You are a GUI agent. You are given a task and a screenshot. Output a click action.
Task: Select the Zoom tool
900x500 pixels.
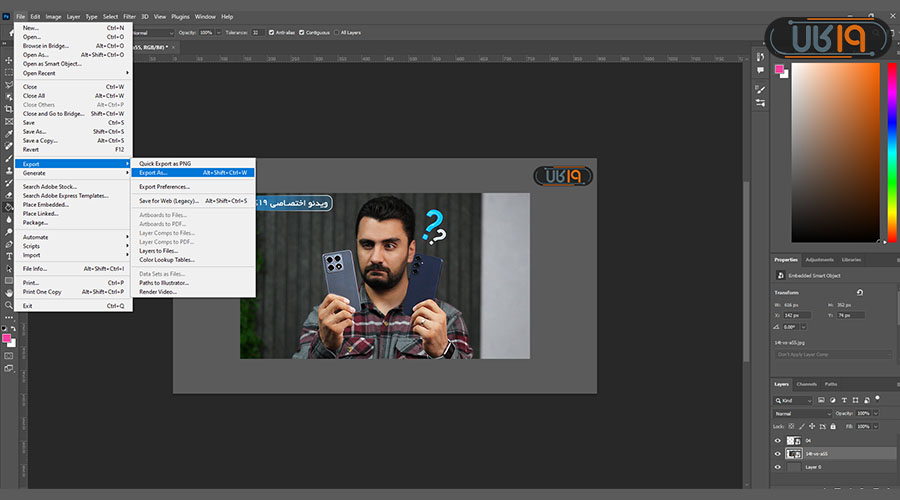(8, 305)
